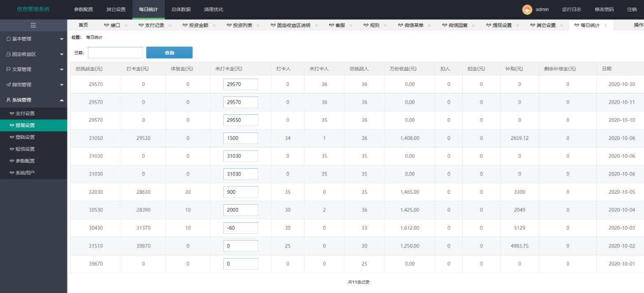The height and width of the screenshot is (293, 644).
Task: Click the admin user avatar icon
Action: click(527, 9)
